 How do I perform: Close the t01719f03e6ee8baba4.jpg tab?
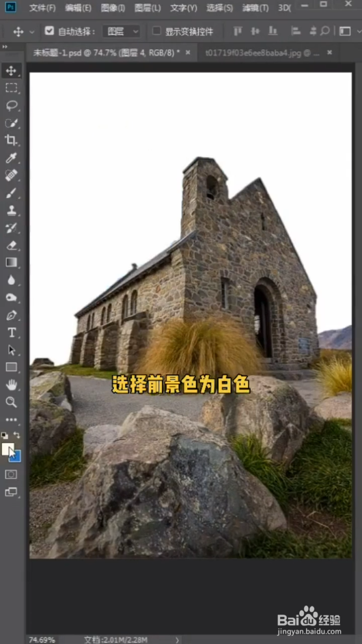pos(329,53)
